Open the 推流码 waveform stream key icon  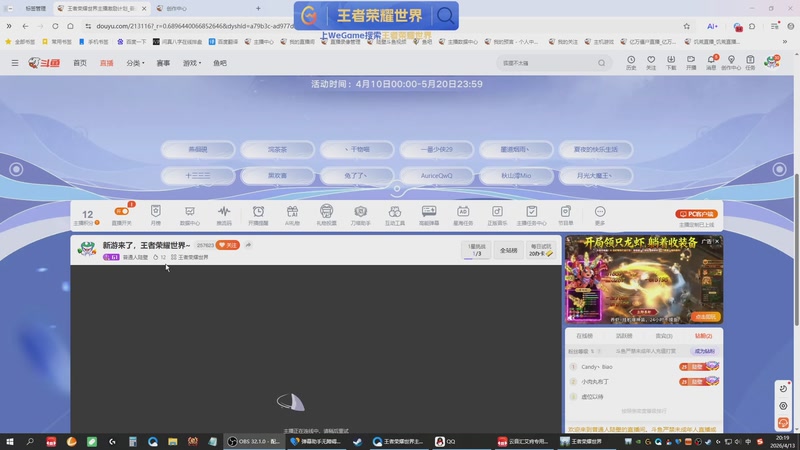pos(224,215)
